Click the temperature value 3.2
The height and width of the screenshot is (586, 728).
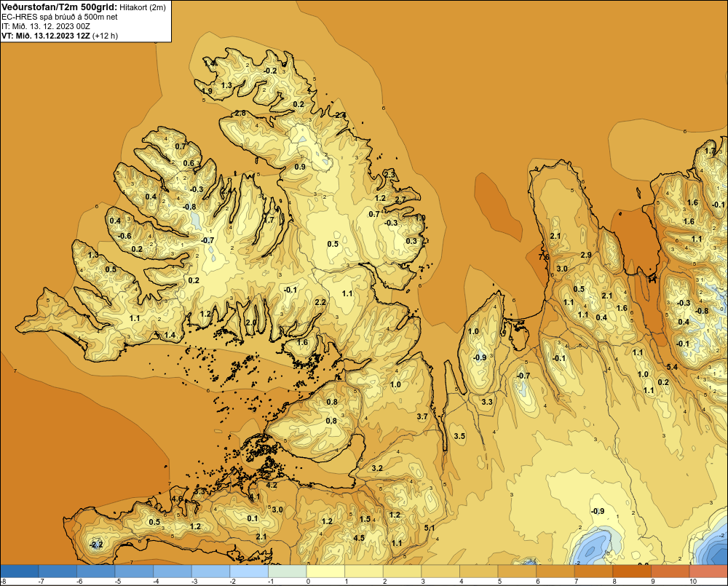pyautogui.click(x=377, y=468)
